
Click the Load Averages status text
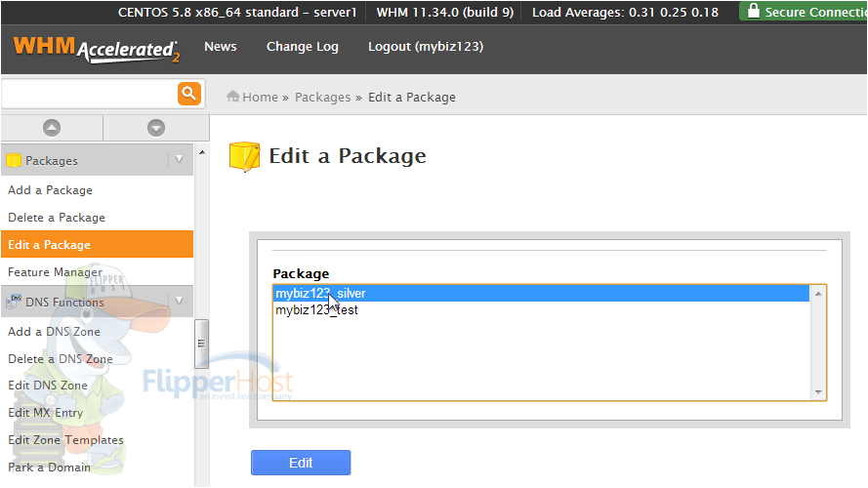coord(626,12)
